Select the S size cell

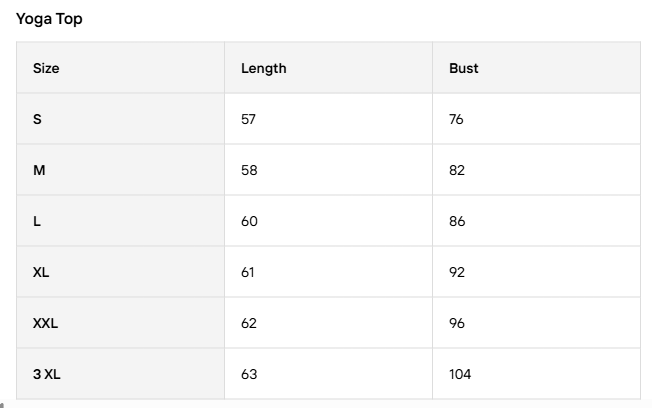pyautogui.click(x=38, y=120)
